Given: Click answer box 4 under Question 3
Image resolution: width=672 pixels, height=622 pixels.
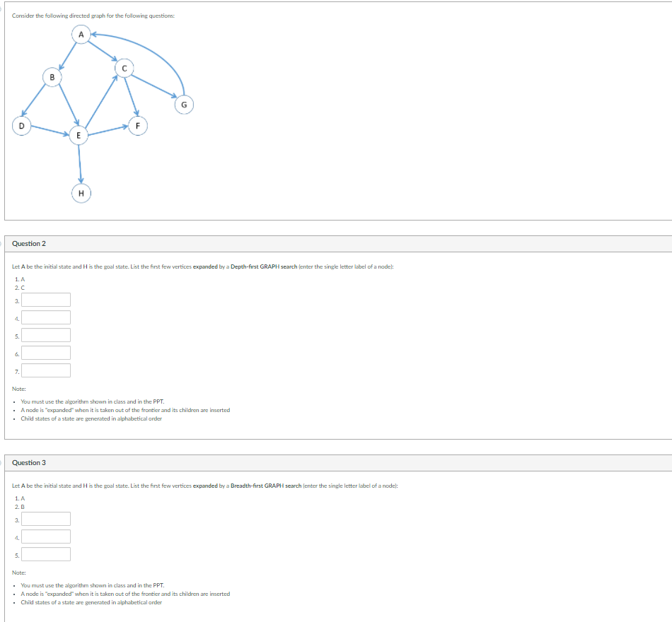Looking at the screenshot, I should click(x=45, y=536).
